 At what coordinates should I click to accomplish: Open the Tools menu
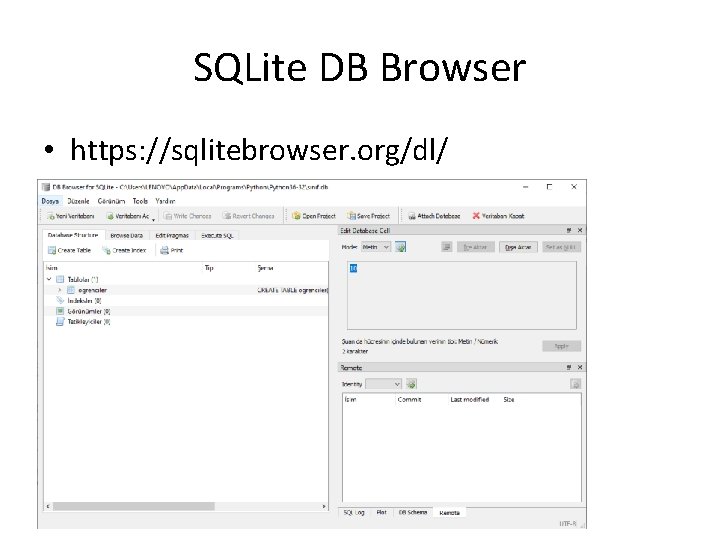[140, 201]
